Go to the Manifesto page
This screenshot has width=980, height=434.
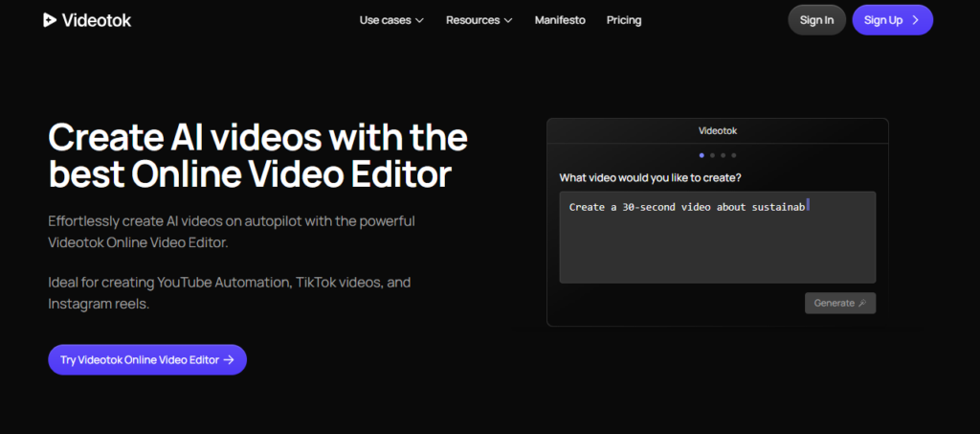click(x=560, y=20)
